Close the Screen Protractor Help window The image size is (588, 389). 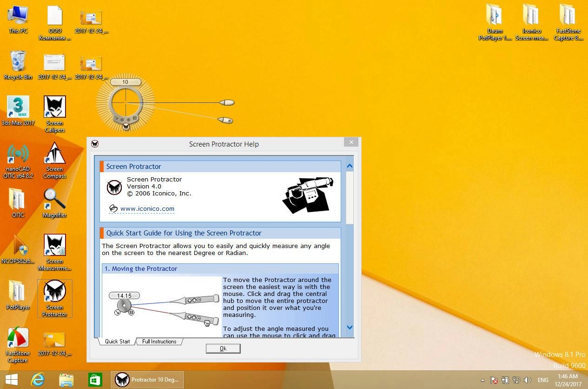coord(351,142)
